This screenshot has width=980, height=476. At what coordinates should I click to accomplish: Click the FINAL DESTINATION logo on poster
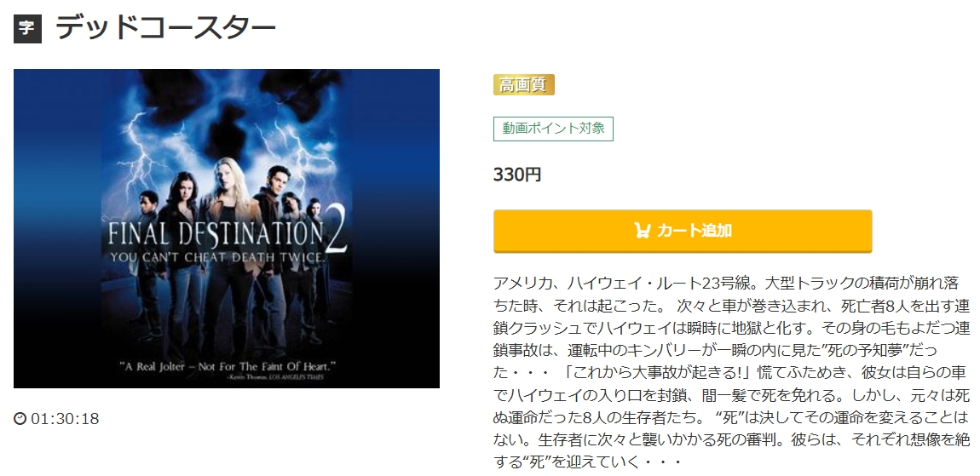tap(216, 233)
